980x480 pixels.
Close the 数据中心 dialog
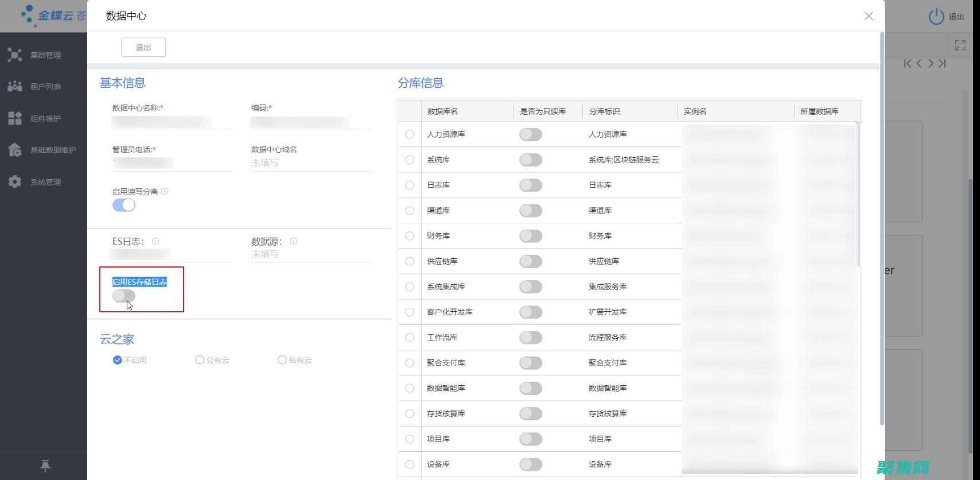869,16
